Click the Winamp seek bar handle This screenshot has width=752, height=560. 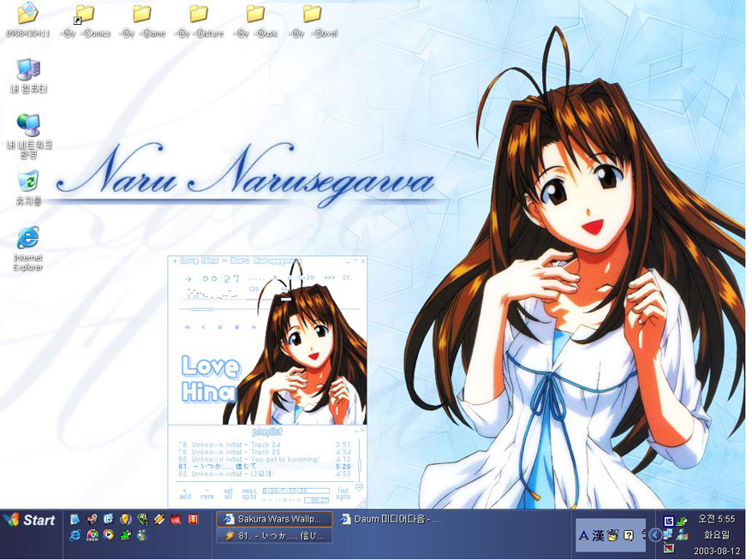202,310
